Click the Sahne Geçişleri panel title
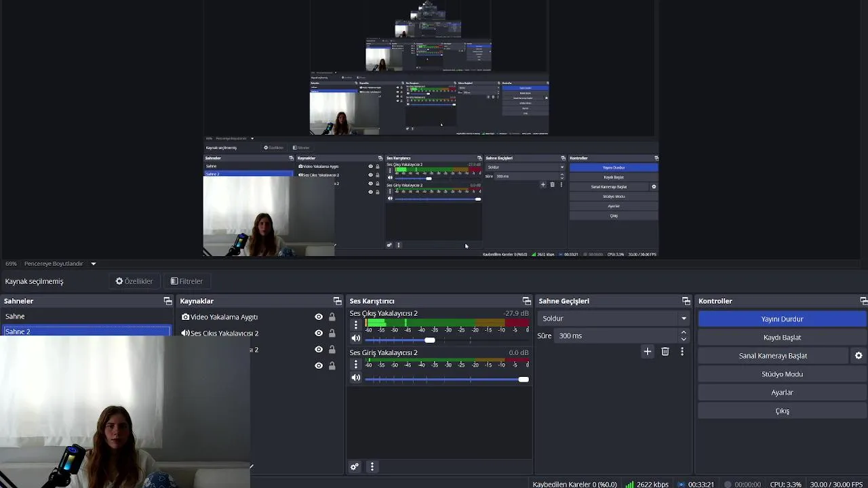The width and height of the screenshot is (868, 488). click(x=564, y=301)
